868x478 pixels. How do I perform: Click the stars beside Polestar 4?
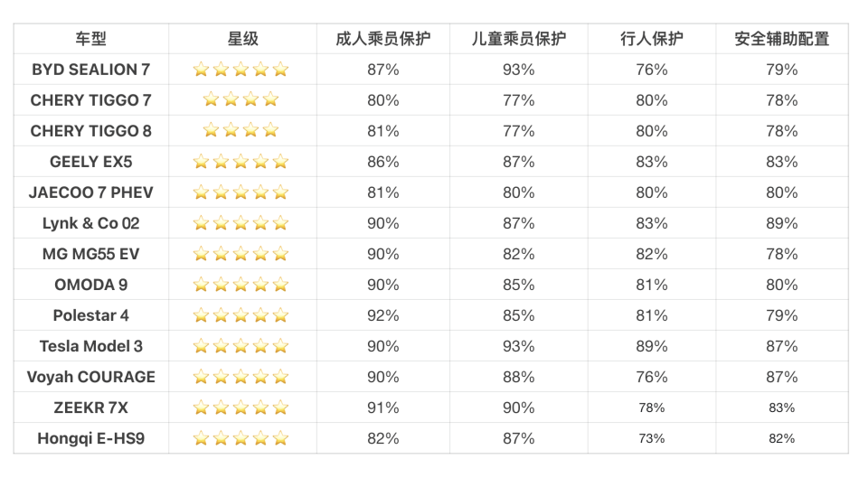pyautogui.click(x=241, y=315)
